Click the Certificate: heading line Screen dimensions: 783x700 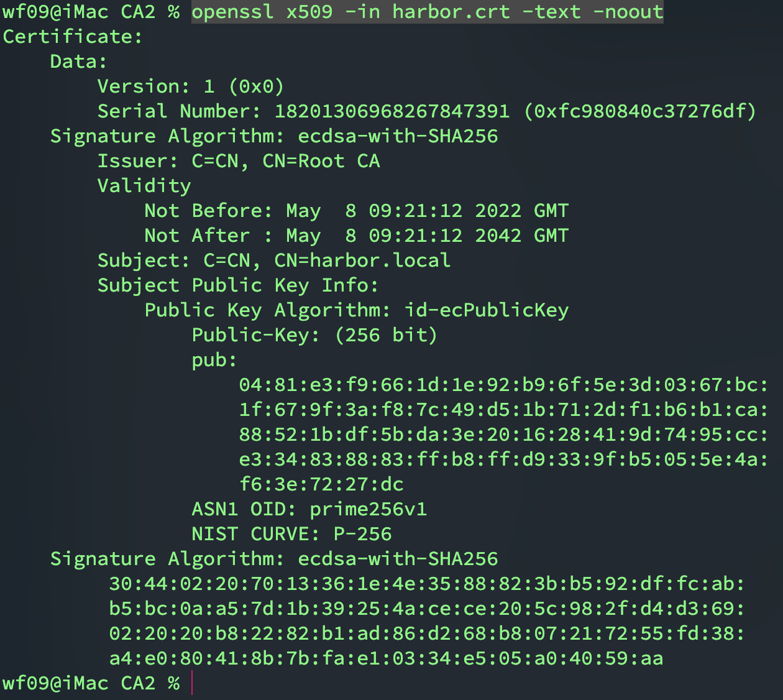pyautogui.click(x=73, y=37)
